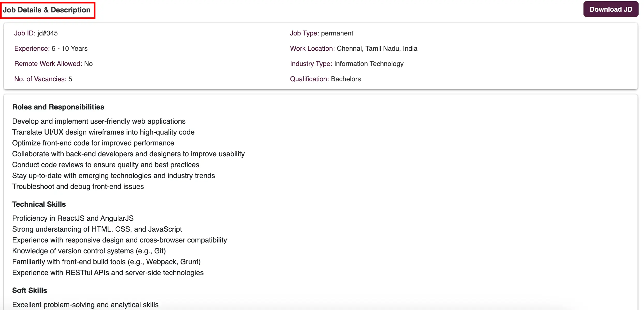Click the Qualification Bachelors field
Viewport: 644px width, 310px height.
pyautogui.click(x=325, y=79)
